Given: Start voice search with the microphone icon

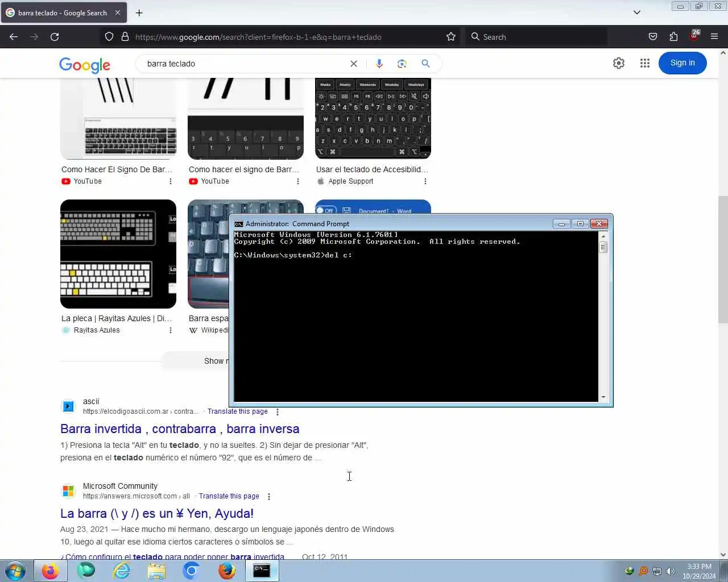Looking at the screenshot, I should coord(379,64).
